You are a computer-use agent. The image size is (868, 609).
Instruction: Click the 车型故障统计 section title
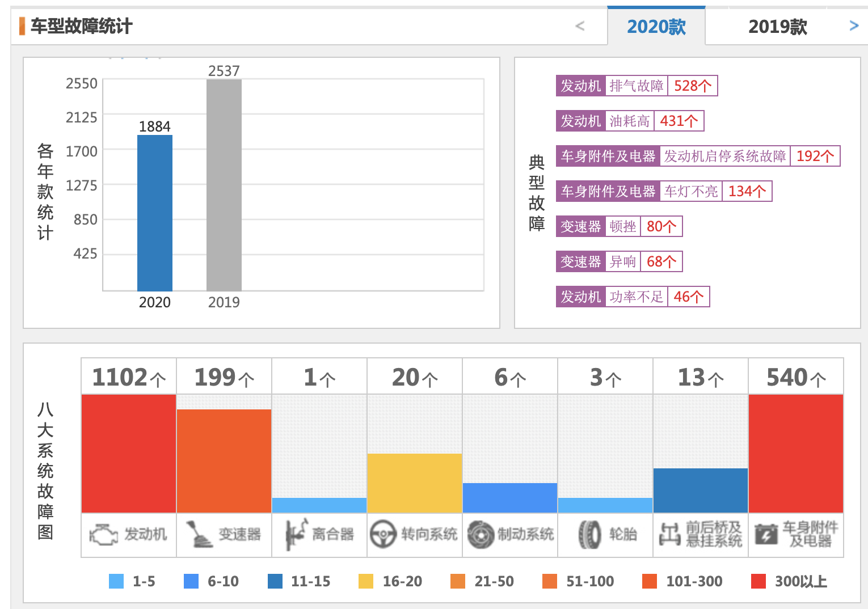click(82, 26)
